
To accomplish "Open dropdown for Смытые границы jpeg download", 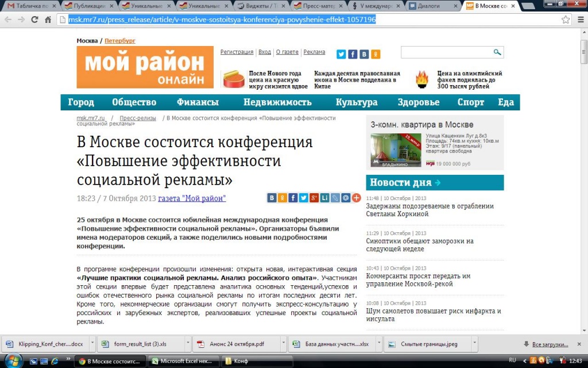I will tap(474, 344).
